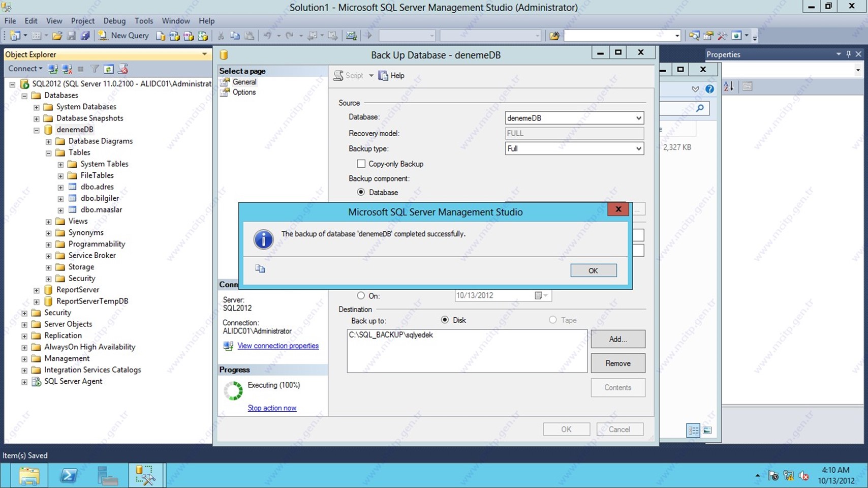Open the Project menu
The image size is (868, 488).
pos(83,21)
